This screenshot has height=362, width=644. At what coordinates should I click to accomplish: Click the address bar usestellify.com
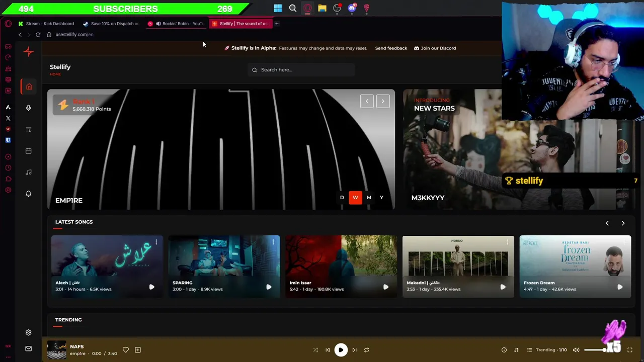(x=74, y=35)
